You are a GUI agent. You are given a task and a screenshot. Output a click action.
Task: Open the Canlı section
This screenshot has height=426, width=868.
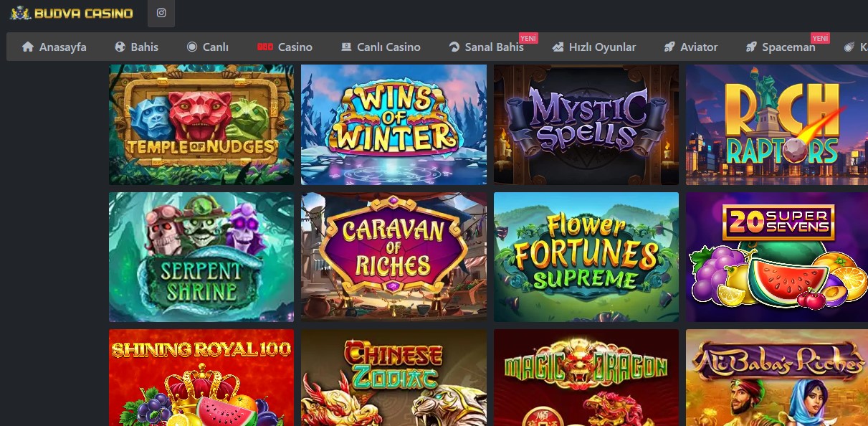point(208,47)
